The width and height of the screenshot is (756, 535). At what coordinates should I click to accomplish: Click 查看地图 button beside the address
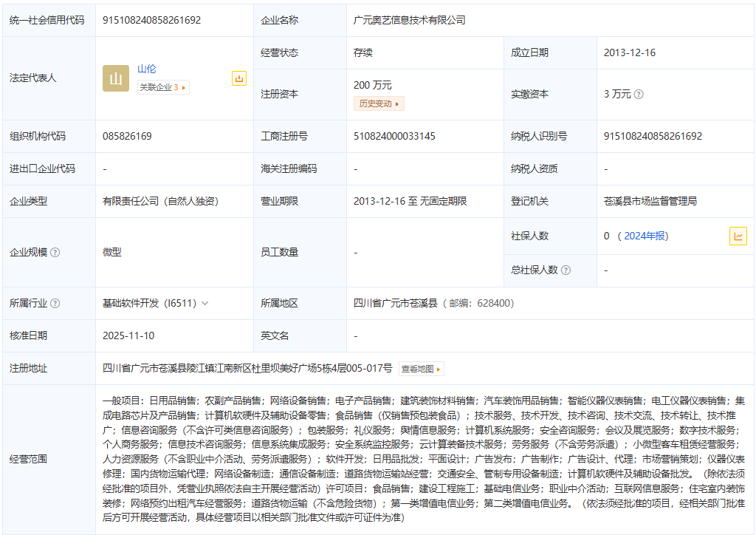coord(421,369)
